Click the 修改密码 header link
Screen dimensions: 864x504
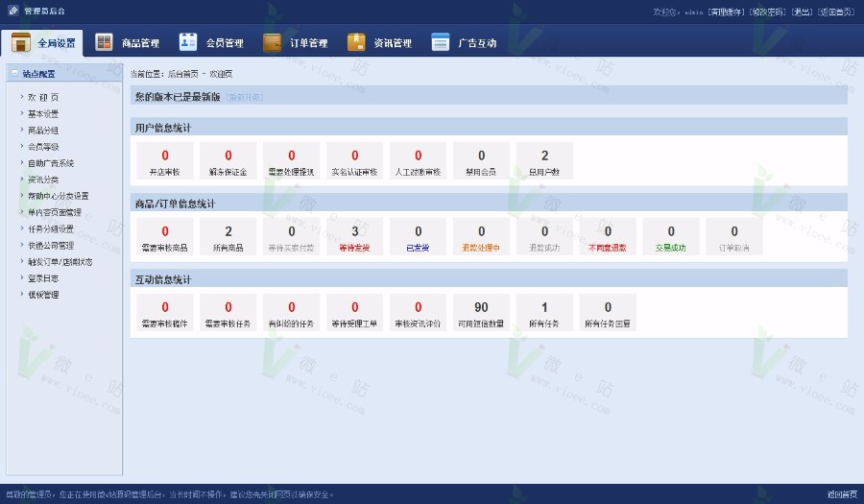coord(768,12)
